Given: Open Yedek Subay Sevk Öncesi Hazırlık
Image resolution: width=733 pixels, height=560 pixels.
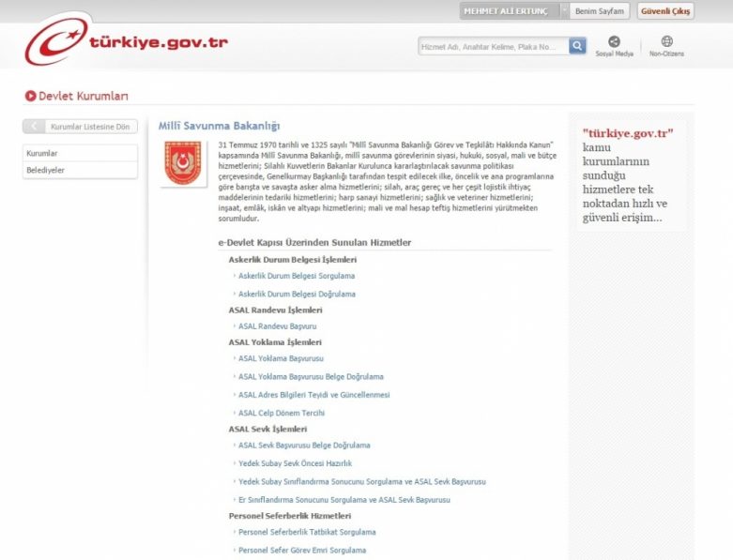Looking at the screenshot, I should click(x=295, y=463).
